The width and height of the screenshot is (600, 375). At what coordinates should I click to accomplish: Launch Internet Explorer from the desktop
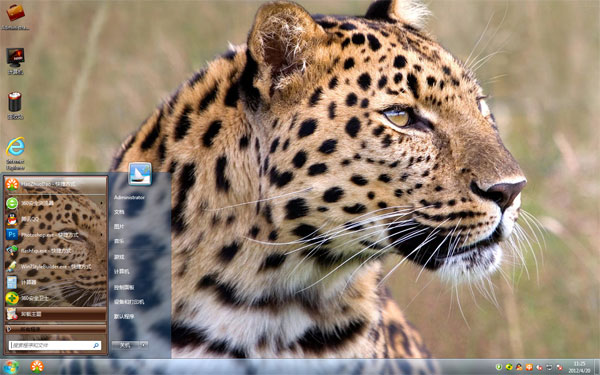click(x=15, y=153)
